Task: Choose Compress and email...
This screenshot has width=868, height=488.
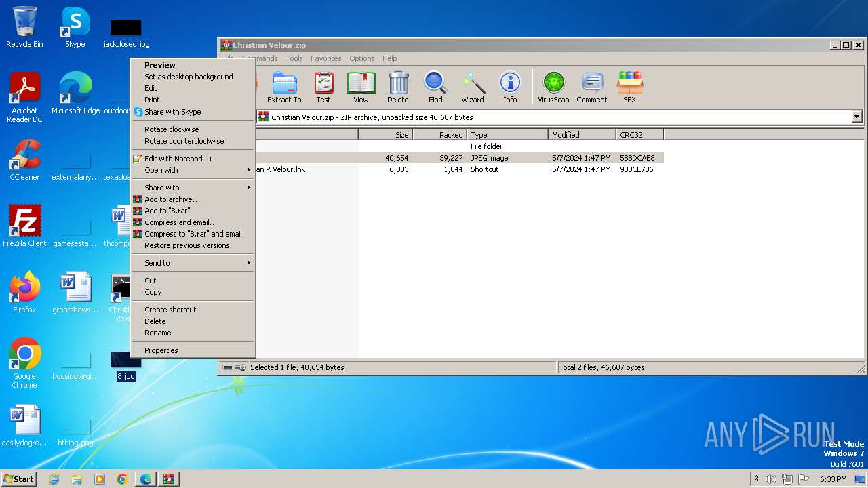Action: coord(193,222)
